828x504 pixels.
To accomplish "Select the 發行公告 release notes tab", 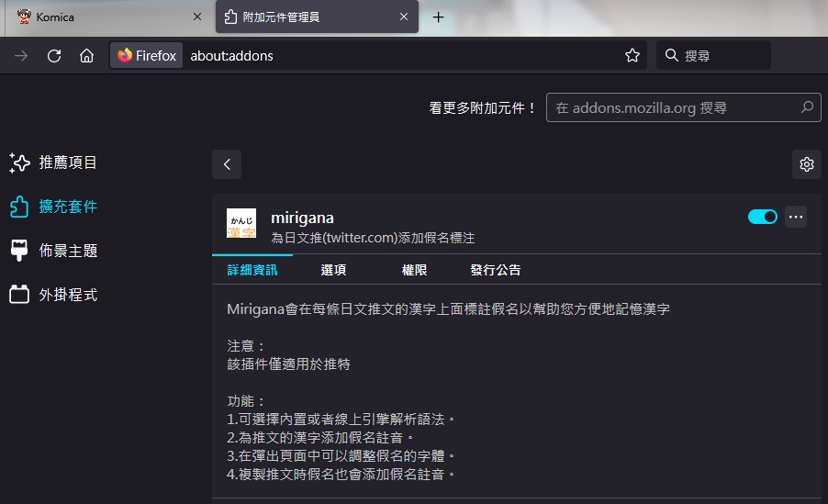I will [x=496, y=270].
